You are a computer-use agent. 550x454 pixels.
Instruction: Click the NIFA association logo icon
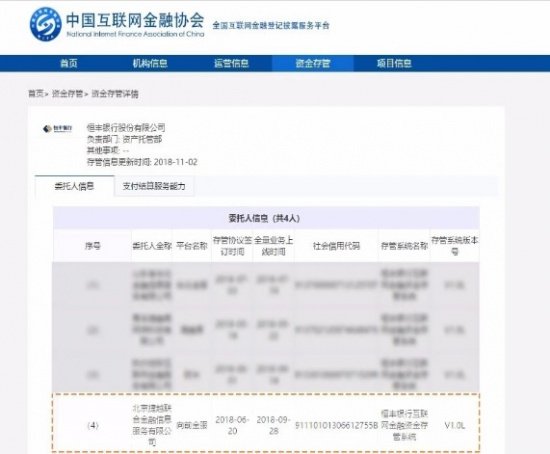pos(46,25)
